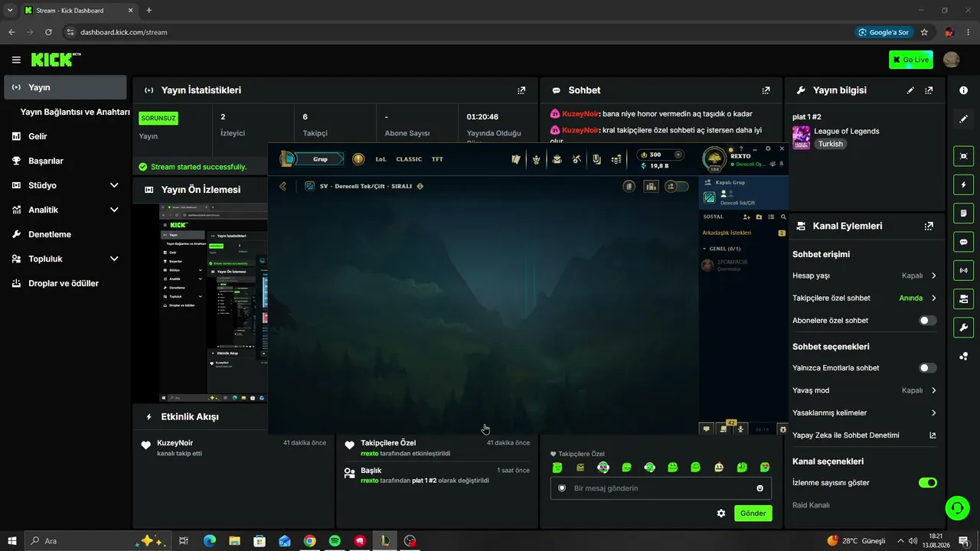Viewport: 980px width, 551px height.
Task: Open Arkadaşlık İstekleri in League
Action: point(727,233)
